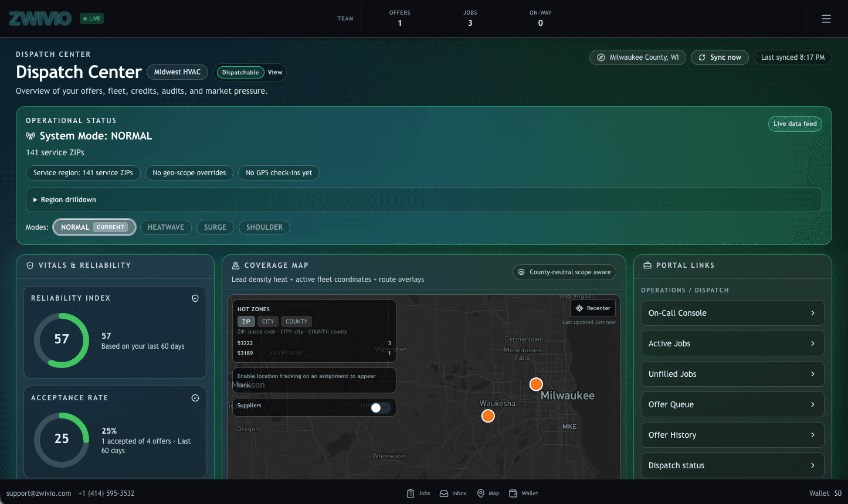Click the Map pin icon in footer
The width and height of the screenshot is (848, 504).
click(481, 493)
